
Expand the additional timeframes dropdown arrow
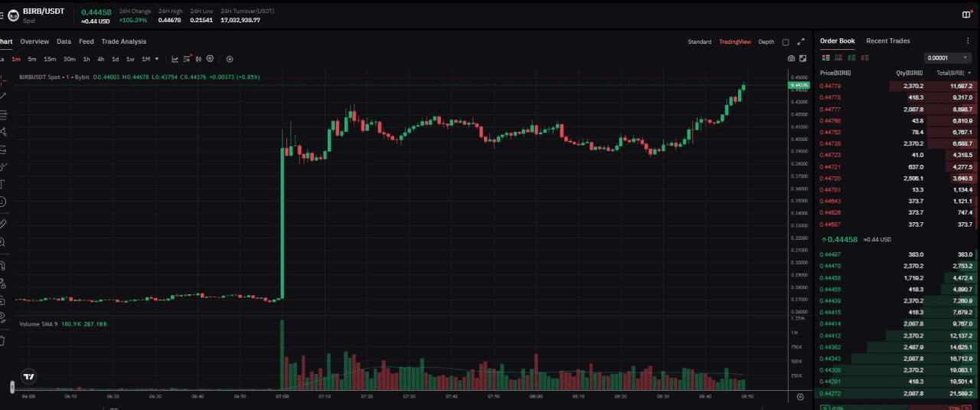(157, 59)
